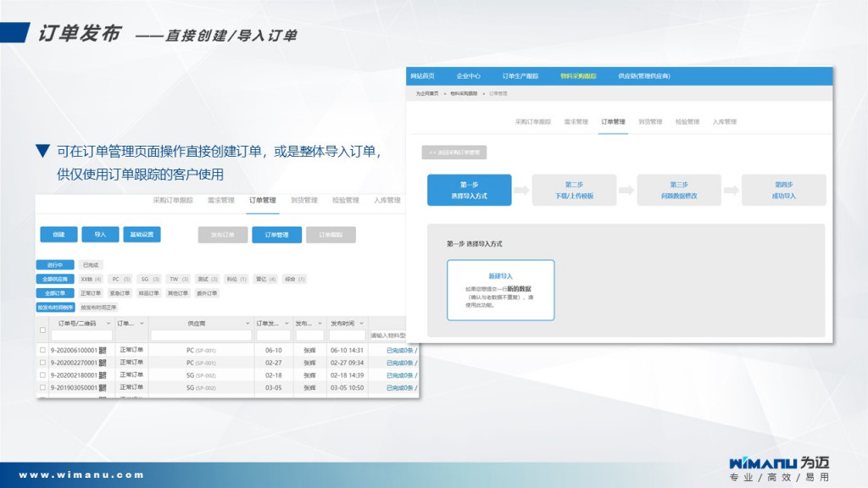Click QR code icon for order 9-201903050001

(103, 388)
